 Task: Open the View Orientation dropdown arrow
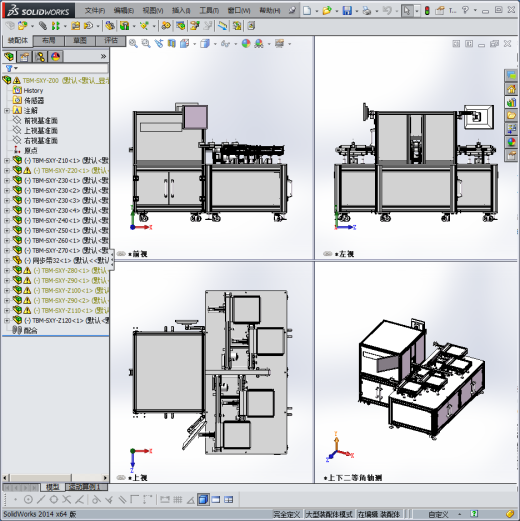point(194,44)
